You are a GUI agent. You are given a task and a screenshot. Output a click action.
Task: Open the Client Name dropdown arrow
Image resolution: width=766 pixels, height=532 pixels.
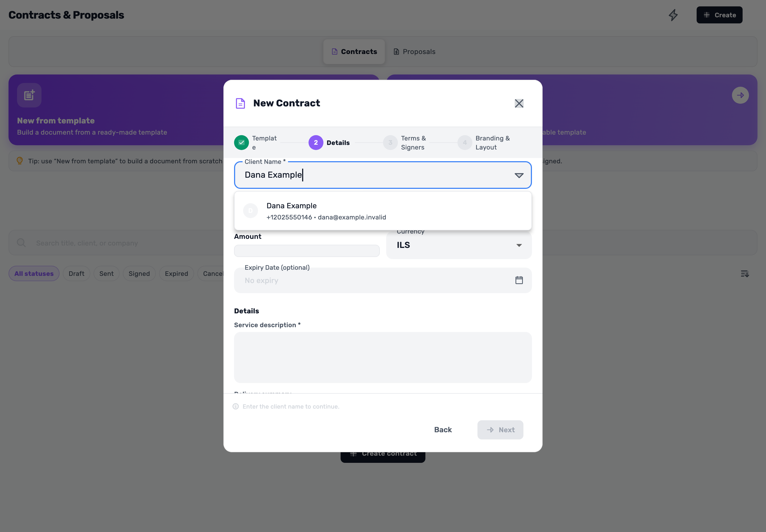[519, 175]
